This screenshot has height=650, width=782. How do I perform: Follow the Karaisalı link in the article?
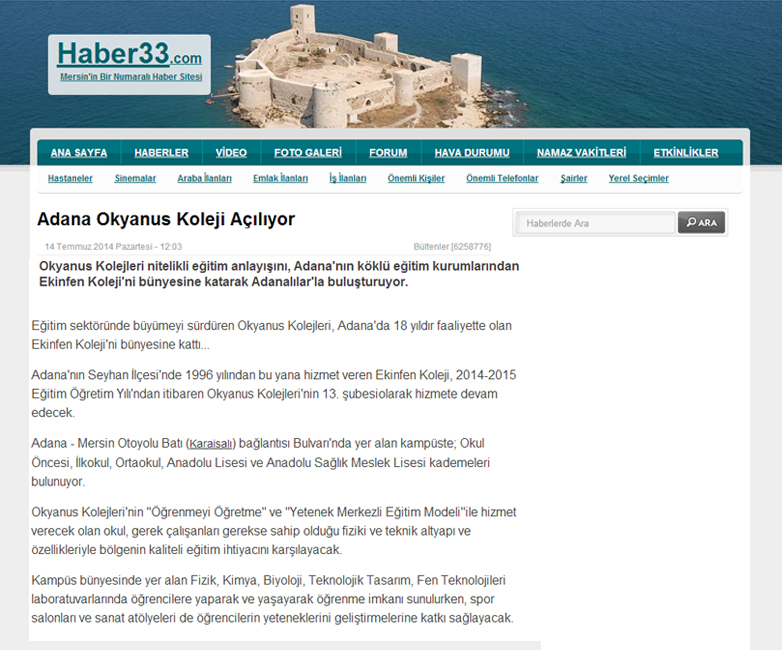point(211,444)
